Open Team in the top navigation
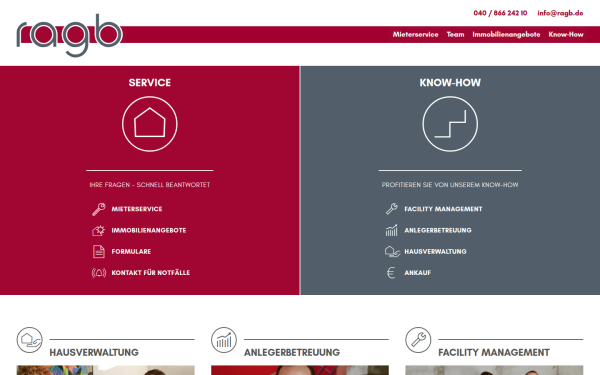600x375 pixels. tap(455, 34)
